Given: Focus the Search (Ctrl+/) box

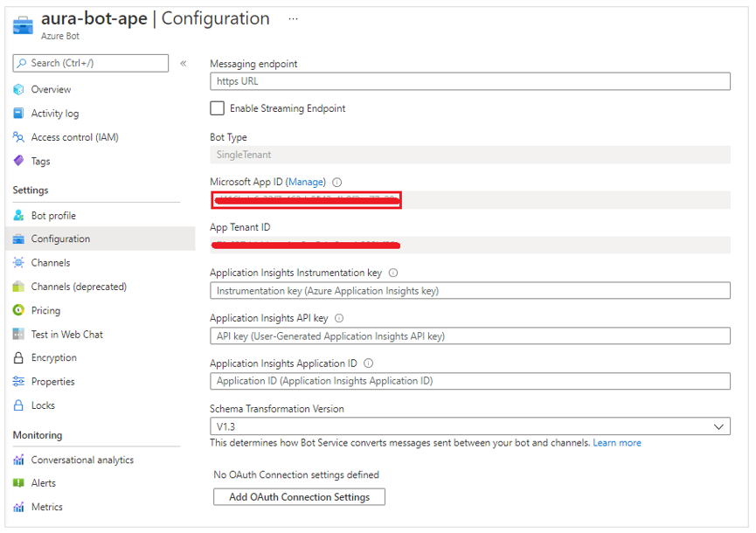Looking at the screenshot, I should point(91,63).
